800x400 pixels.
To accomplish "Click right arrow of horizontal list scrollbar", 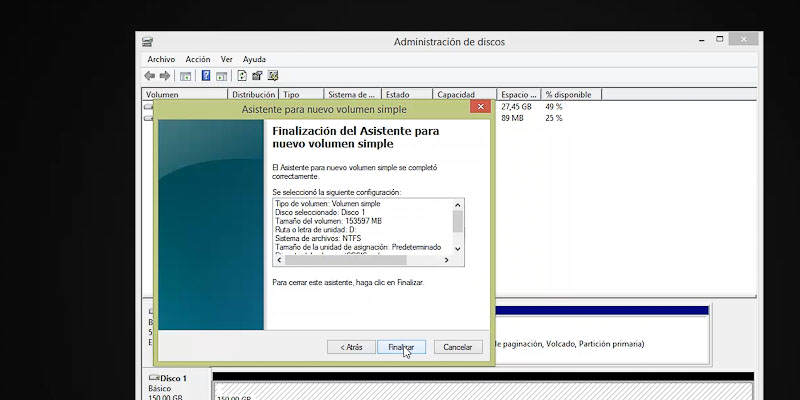I will click(x=446, y=260).
